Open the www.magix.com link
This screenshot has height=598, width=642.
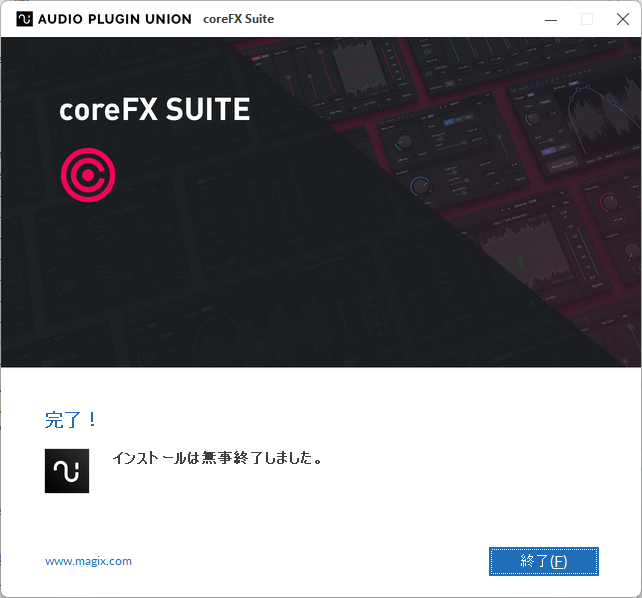88,561
